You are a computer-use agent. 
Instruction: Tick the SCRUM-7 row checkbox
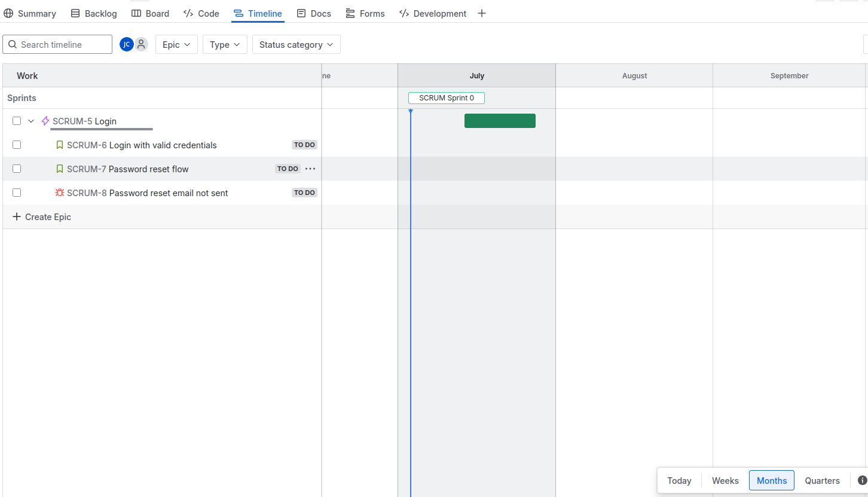click(17, 169)
